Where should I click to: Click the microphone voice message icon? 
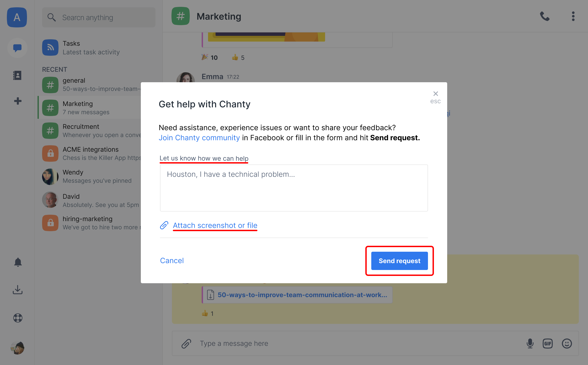530,343
